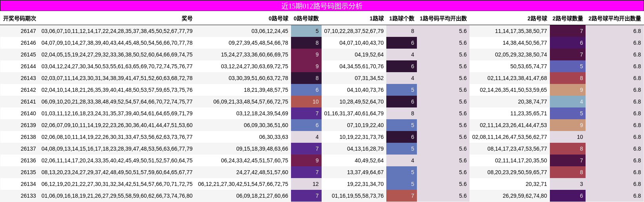The height and width of the screenshot is (202, 644).
Task: Click the 1路球 cell 01,16,19,55,58,73,76
Action: (x=358, y=196)
